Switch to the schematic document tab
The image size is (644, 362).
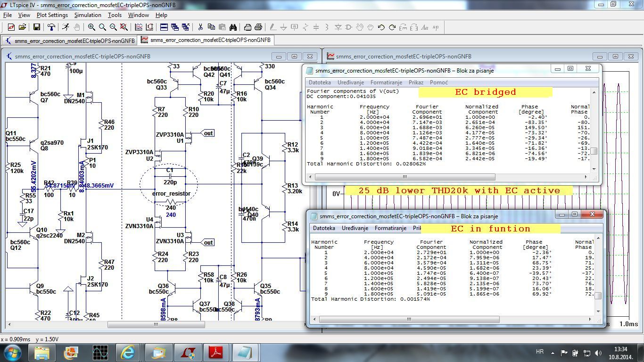coord(70,41)
